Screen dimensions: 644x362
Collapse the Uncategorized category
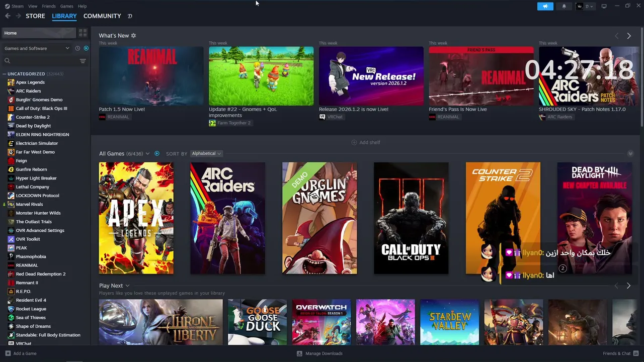5,74
